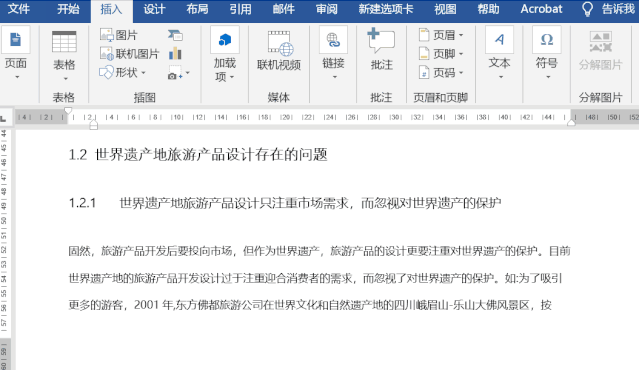This screenshot has height=370, width=639.
Task: Click the tab selector at ruler corner
Action: tap(4, 119)
